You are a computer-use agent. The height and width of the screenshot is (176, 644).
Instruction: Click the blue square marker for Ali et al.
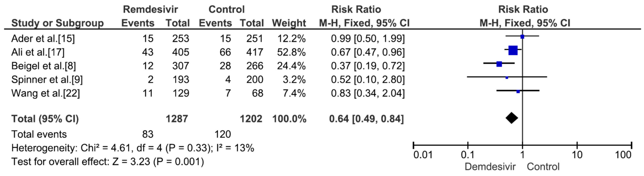[513, 50]
